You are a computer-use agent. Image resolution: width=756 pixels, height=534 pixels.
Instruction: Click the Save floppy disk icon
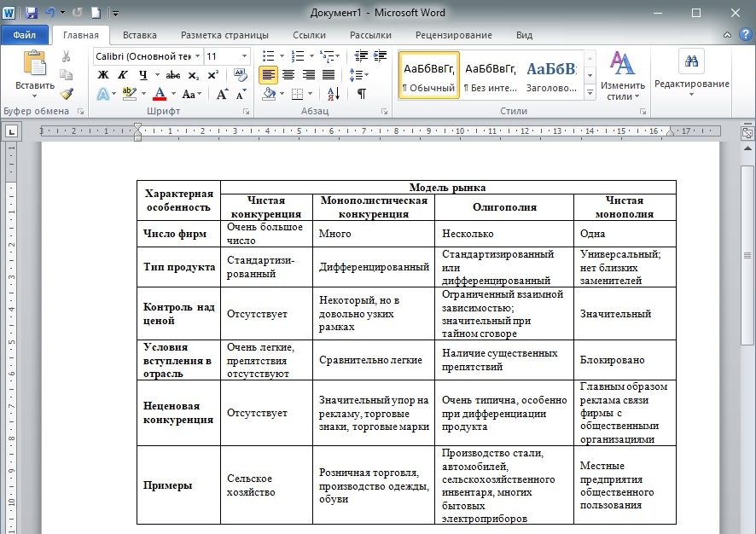click(x=32, y=13)
